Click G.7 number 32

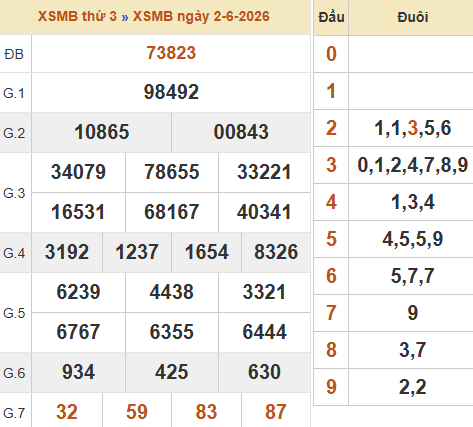tap(67, 412)
